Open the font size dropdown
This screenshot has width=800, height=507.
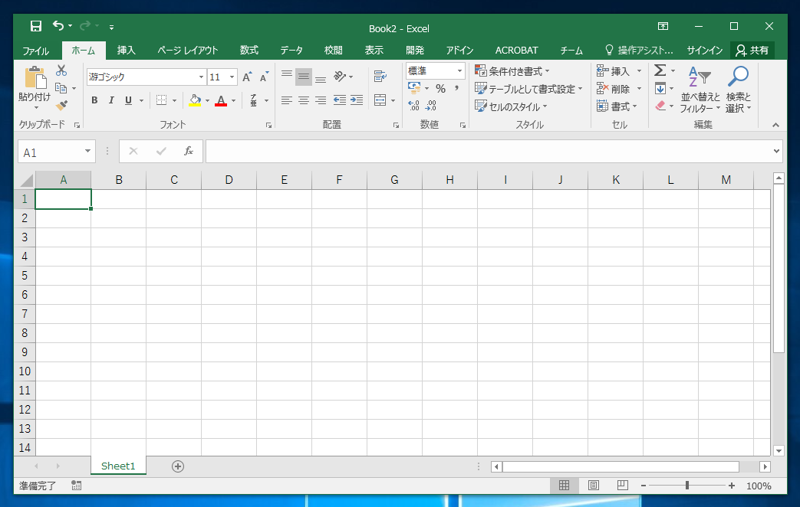(x=232, y=77)
